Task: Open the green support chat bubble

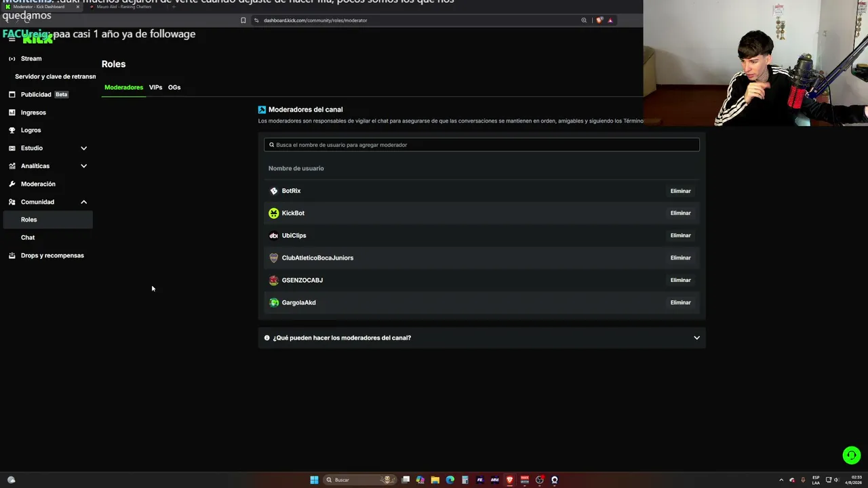Action: click(852, 455)
